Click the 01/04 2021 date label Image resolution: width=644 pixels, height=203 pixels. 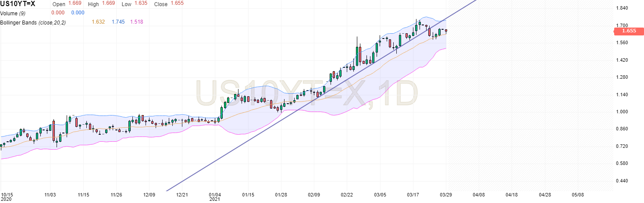[215, 196]
